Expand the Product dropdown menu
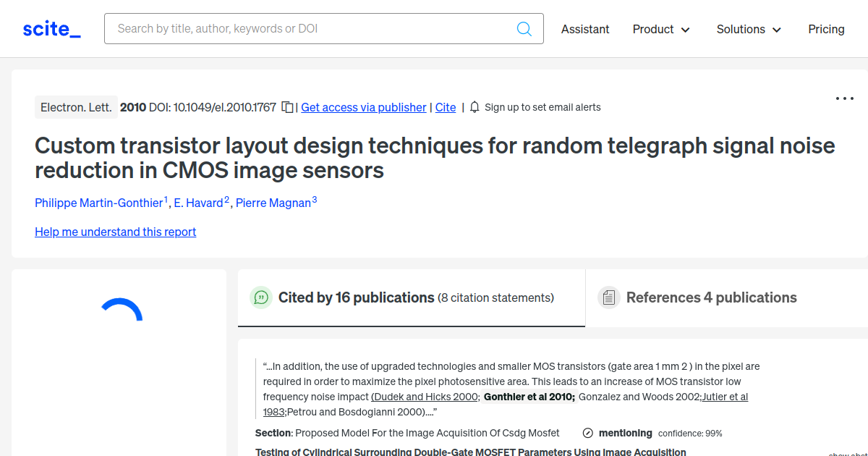This screenshot has width=868, height=456. pos(661,29)
